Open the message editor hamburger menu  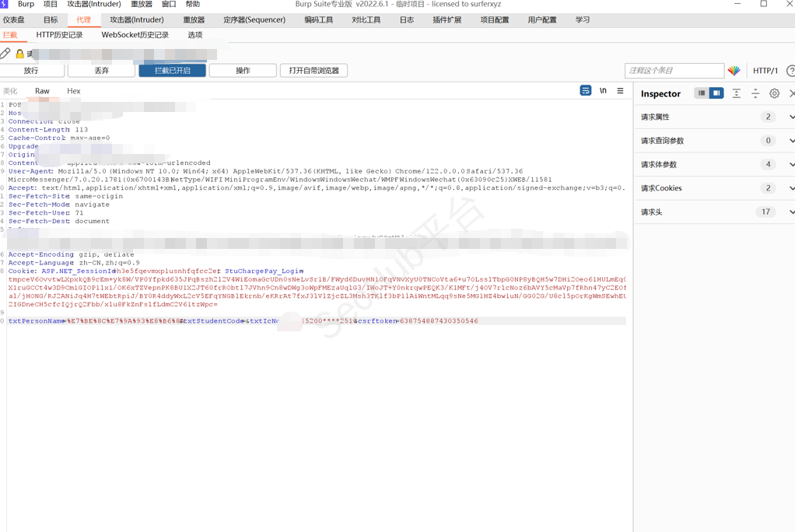620,91
